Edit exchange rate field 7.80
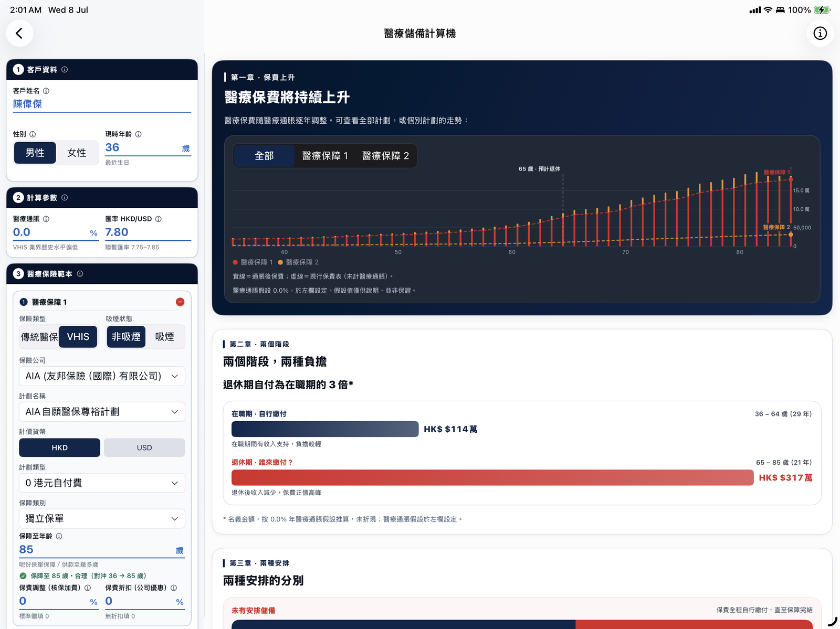Screen dimensions: 840x629 click(148, 232)
